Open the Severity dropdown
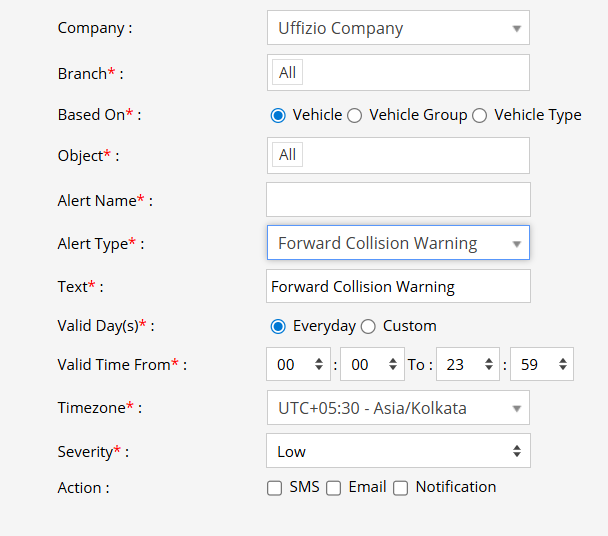608x536 pixels. click(x=397, y=451)
